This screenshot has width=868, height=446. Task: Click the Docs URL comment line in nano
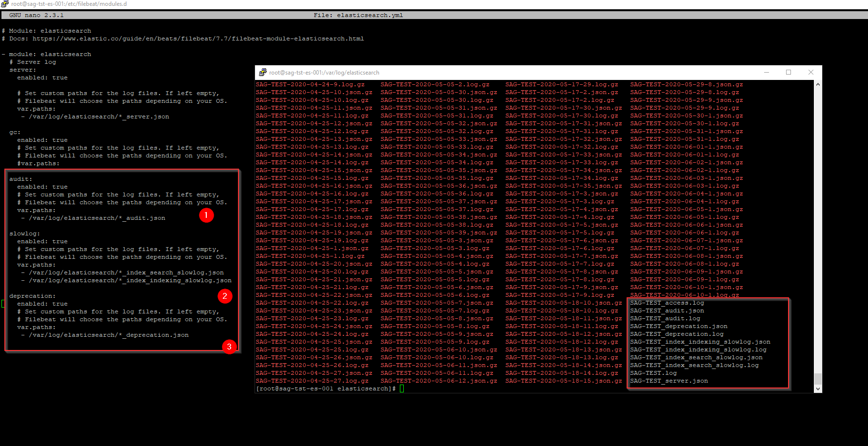pos(183,39)
